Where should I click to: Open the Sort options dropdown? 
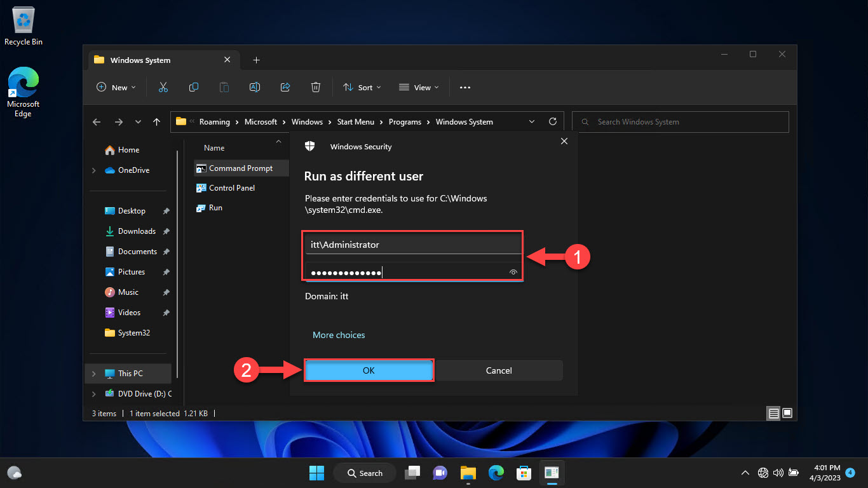pyautogui.click(x=362, y=87)
